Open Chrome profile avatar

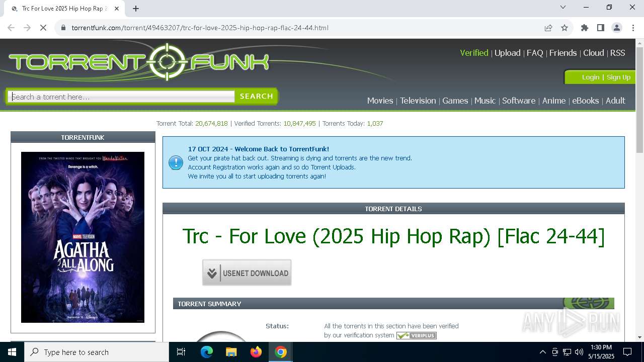click(x=617, y=28)
